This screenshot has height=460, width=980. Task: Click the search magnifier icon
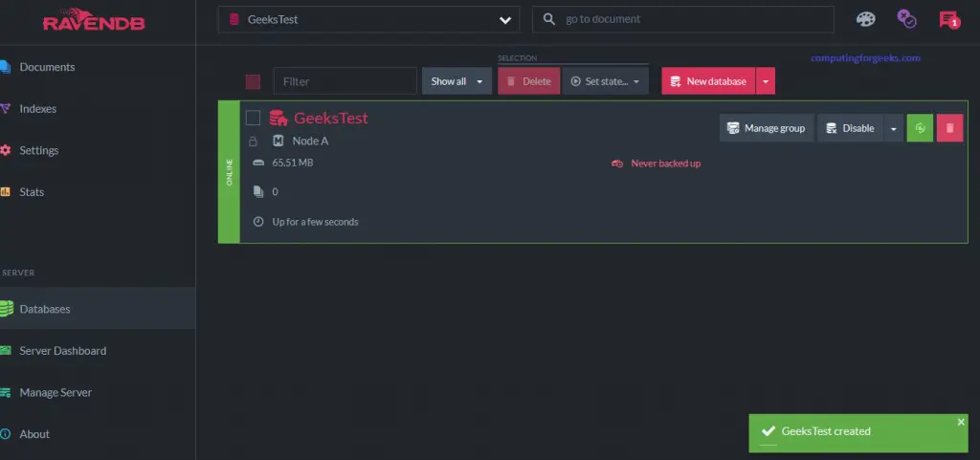(x=548, y=19)
